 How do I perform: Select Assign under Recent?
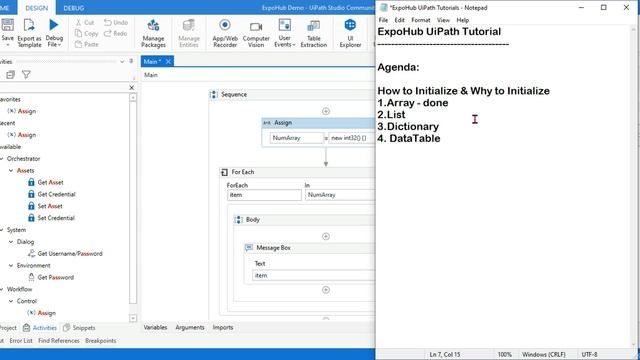(x=27, y=135)
